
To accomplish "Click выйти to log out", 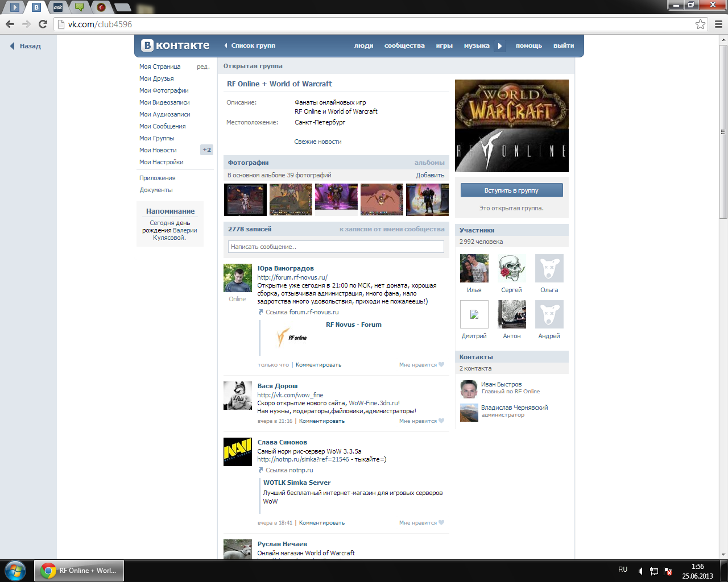I will (x=564, y=46).
